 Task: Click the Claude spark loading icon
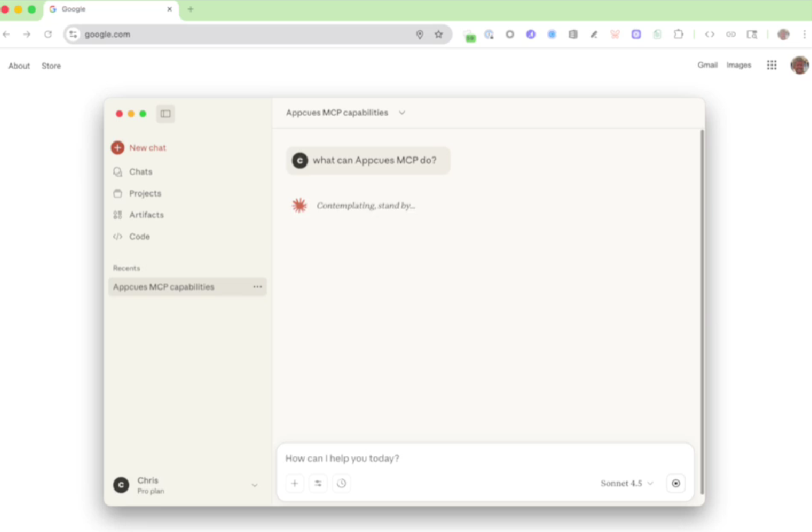point(300,206)
